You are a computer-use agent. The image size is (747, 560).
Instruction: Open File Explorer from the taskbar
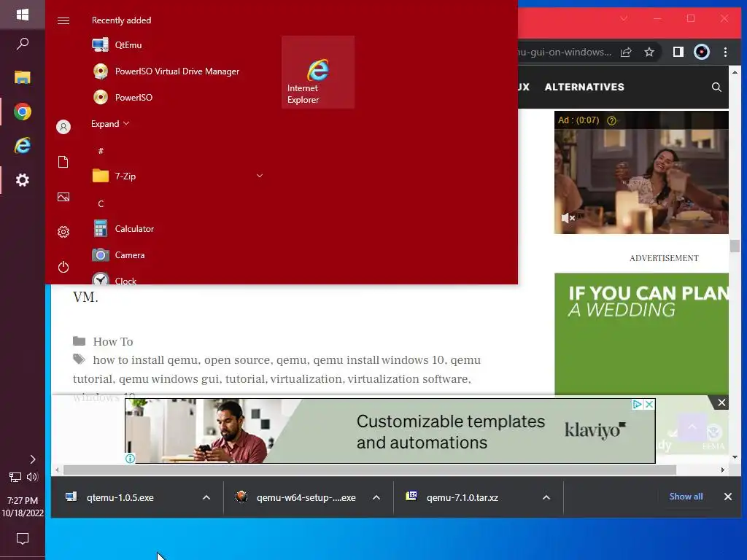[23, 77]
